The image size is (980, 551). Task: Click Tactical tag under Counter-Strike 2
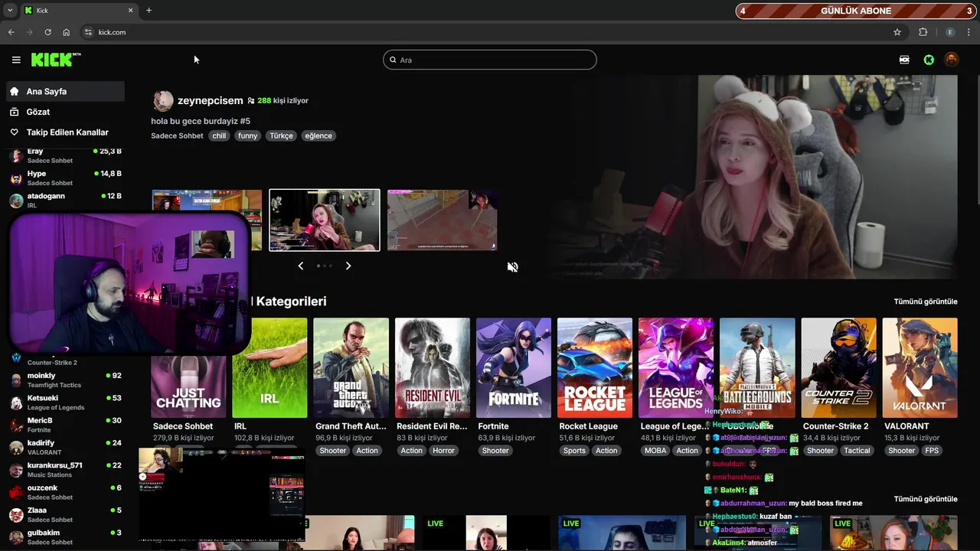click(x=857, y=451)
